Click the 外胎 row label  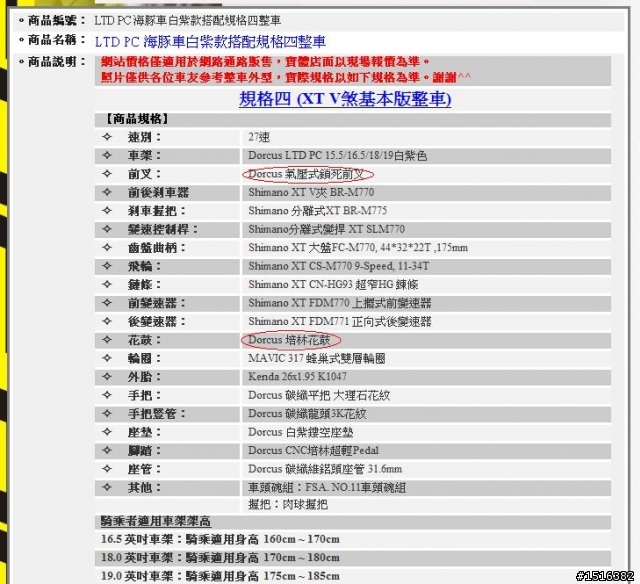click(x=144, y=377)
